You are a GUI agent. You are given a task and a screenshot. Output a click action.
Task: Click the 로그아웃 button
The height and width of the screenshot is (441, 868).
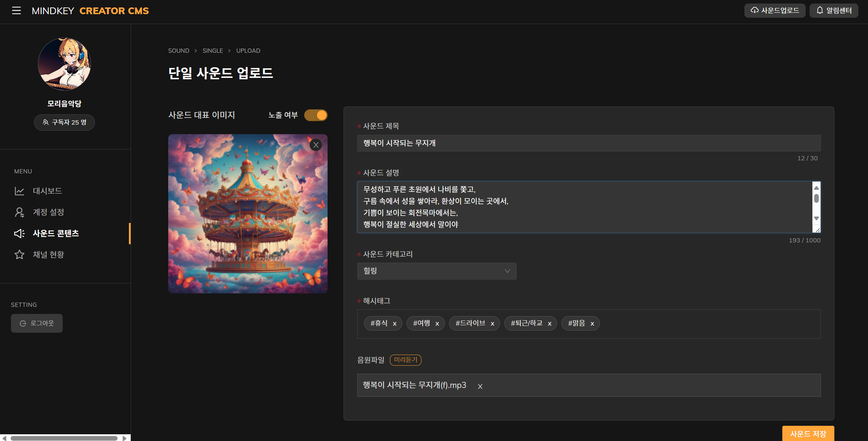[x=37, y=323]
